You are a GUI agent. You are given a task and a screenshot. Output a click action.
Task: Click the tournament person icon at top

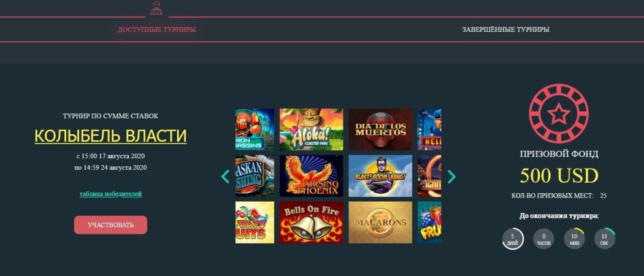click(156, 8)
